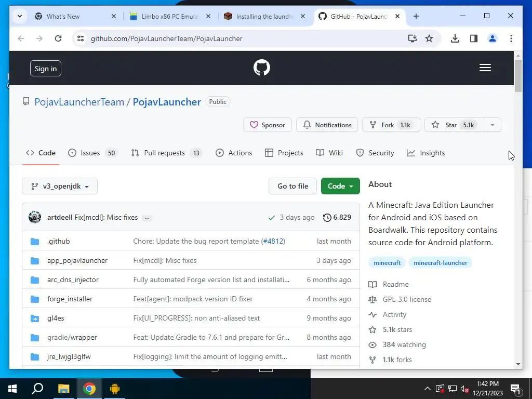The height and width of the screenshot is (399, 532).
Task: Fork the repository with the Fork button
Action: (391, 125)
